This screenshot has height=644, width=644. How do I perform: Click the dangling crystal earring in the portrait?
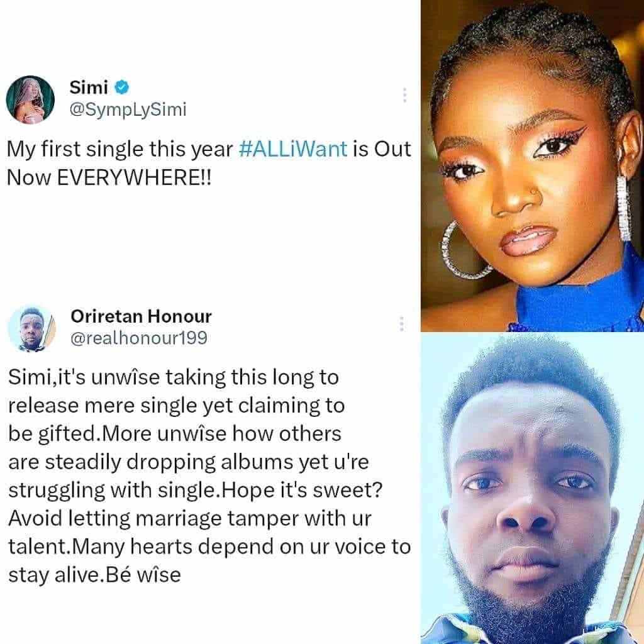pyautogui.click(x=623, y=208)
